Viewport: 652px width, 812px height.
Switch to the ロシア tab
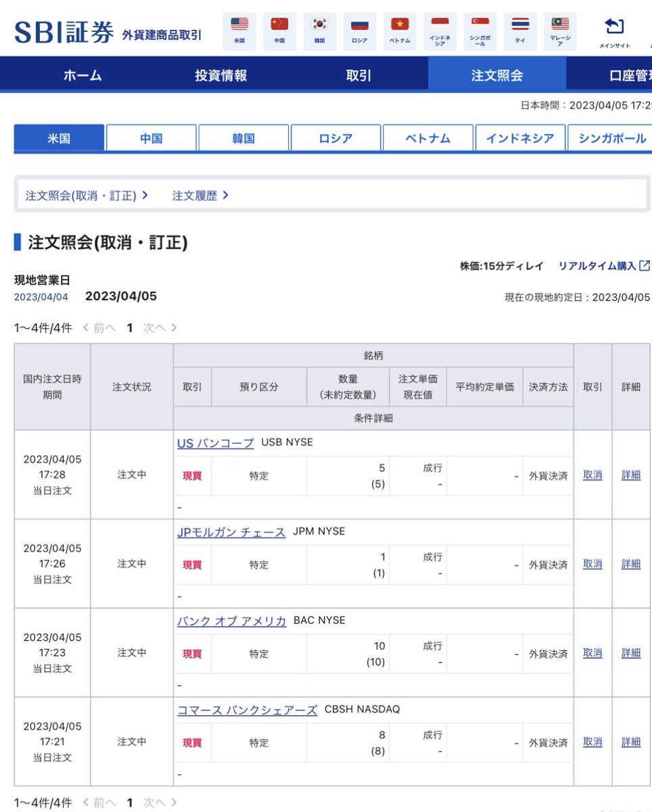pos(336,138)
